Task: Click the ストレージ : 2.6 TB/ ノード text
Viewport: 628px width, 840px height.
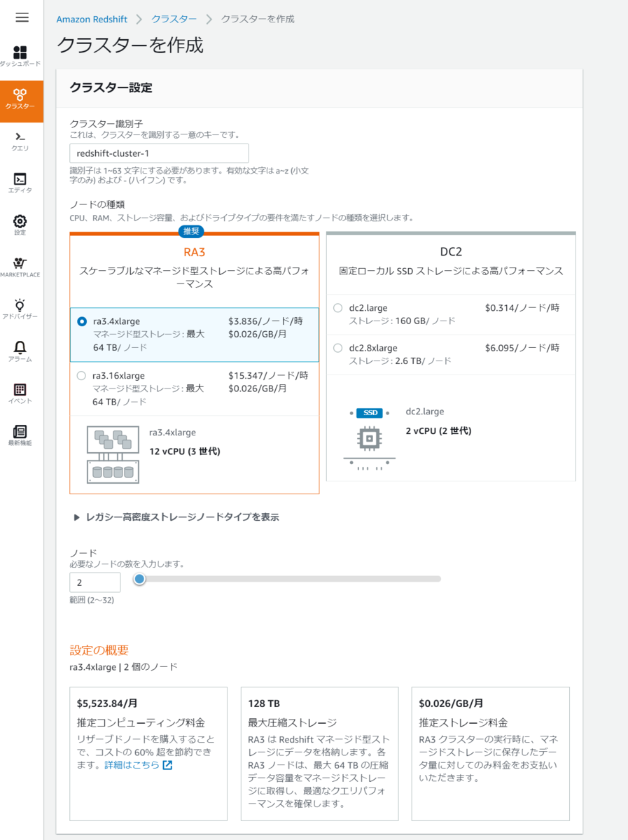Action: tap(400, 360)
